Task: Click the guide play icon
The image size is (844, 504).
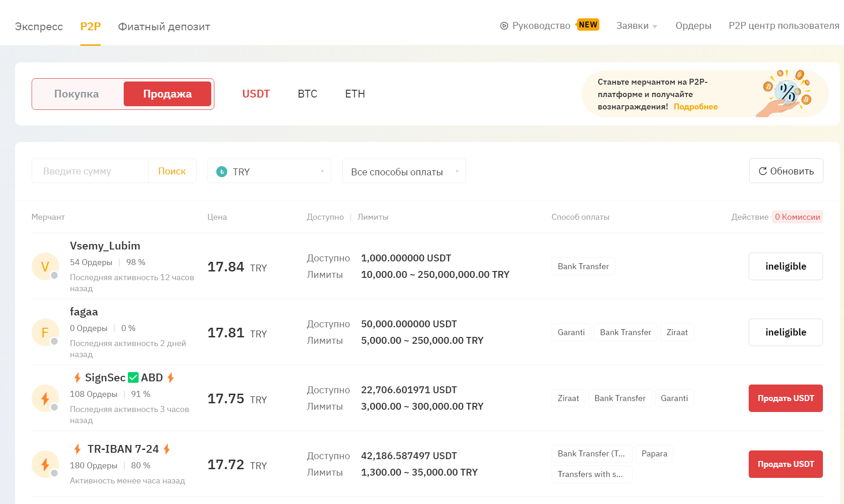Action: click(504, 26)
